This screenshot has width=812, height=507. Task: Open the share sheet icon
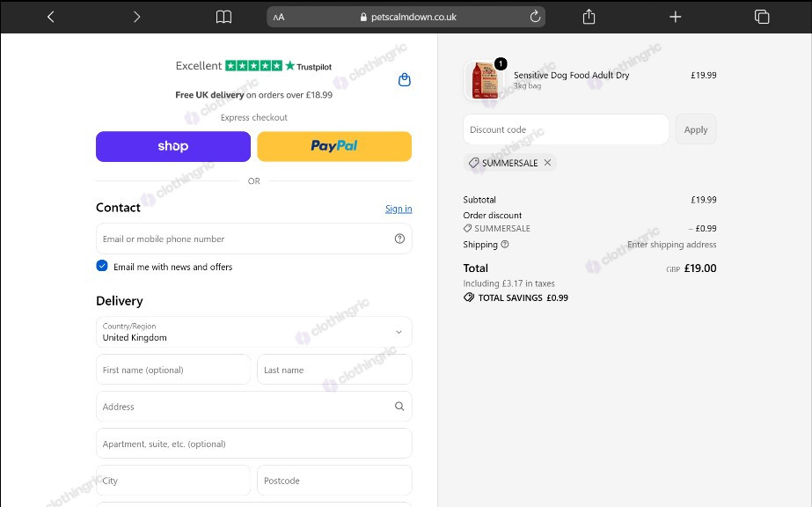[x=589, y=17]
